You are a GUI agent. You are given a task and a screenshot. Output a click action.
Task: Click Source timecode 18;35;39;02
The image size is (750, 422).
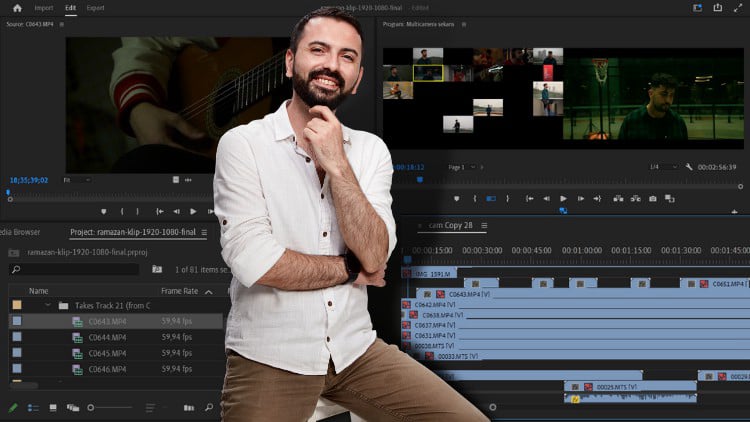pyautogui.click(x=29, y=180)
